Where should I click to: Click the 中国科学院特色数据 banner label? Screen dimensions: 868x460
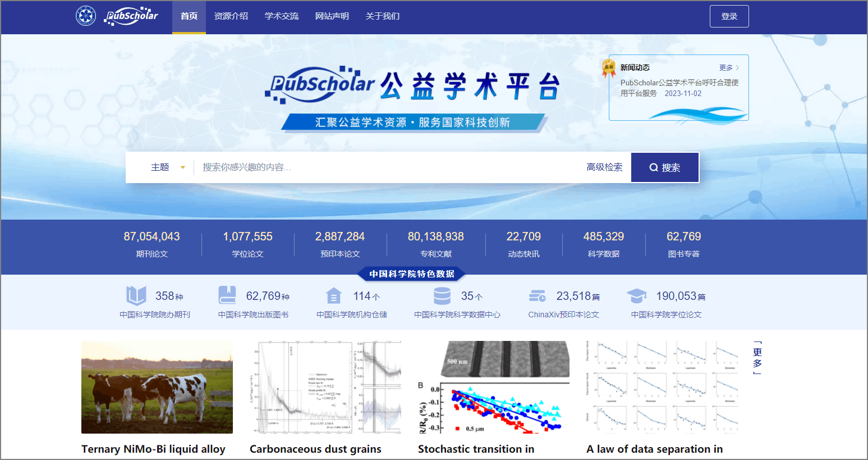click(412, 274)
